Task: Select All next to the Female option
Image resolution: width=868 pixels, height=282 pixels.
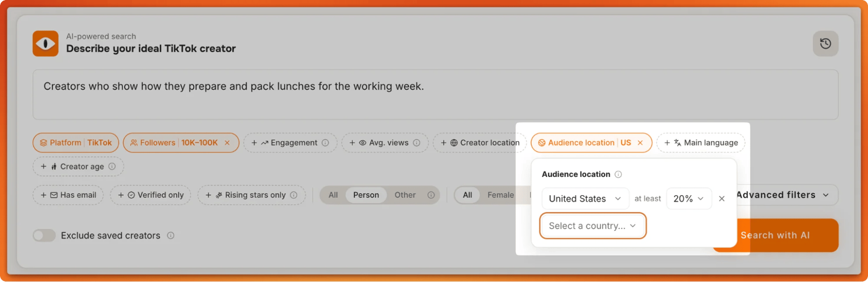Action: tap(467, 195)
